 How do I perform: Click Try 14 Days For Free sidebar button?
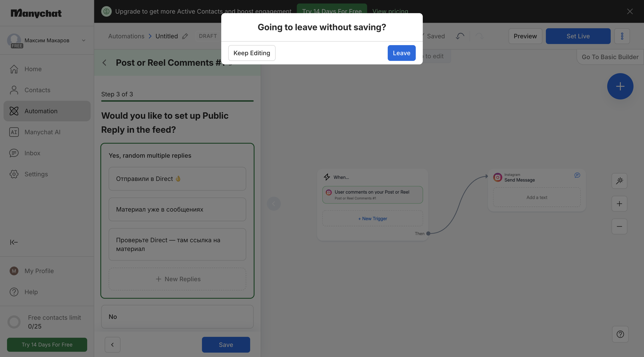[x=47, y=345]
